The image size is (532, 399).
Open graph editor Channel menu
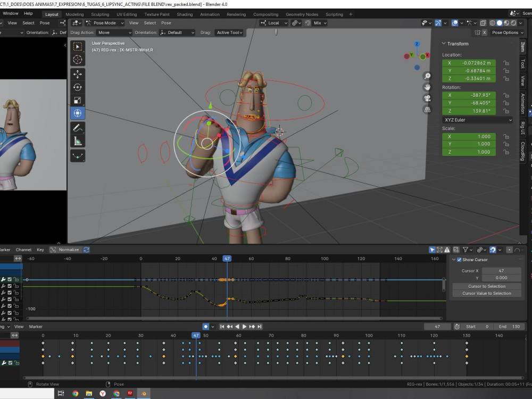point(23,250)
